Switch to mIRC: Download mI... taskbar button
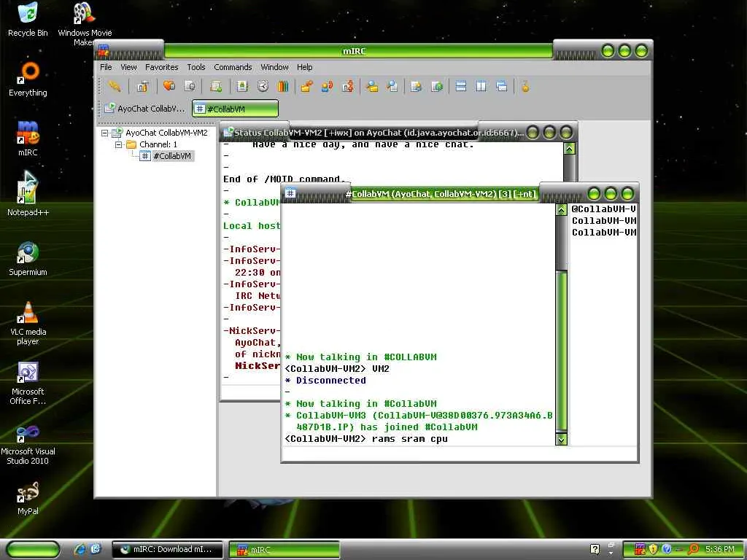Screen dimensions: 747x560 167,550
